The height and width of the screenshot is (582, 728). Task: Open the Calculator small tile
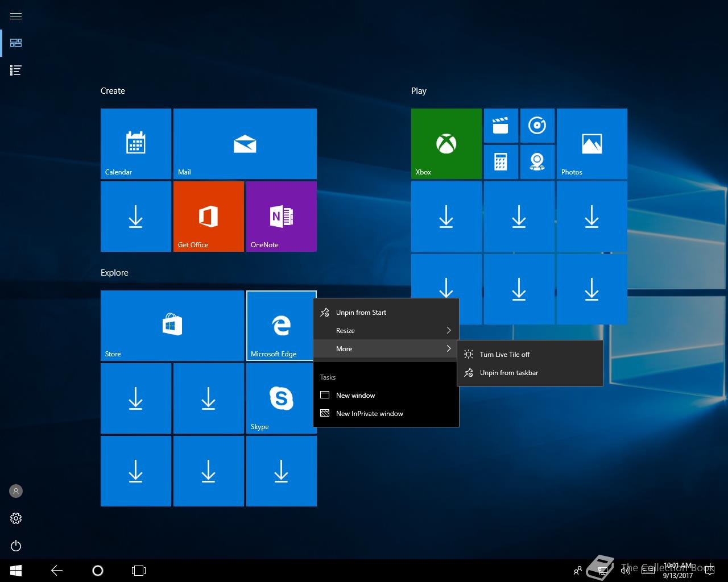click(x=501, y=162)
